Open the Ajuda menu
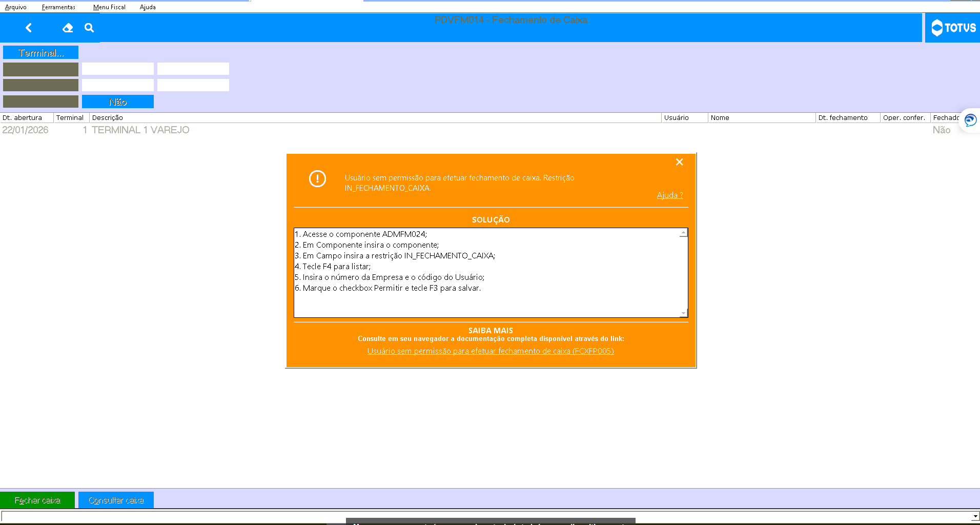Image resolution: width=980 pixels, height=525 pixels. pyautogui.click(x=148, y=7)
